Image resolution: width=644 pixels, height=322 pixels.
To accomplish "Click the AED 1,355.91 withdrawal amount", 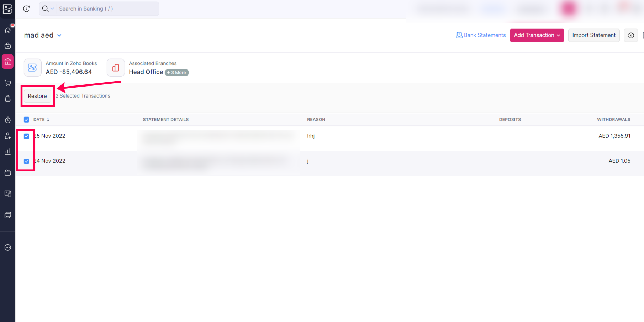I will click(x=614, y=136).
